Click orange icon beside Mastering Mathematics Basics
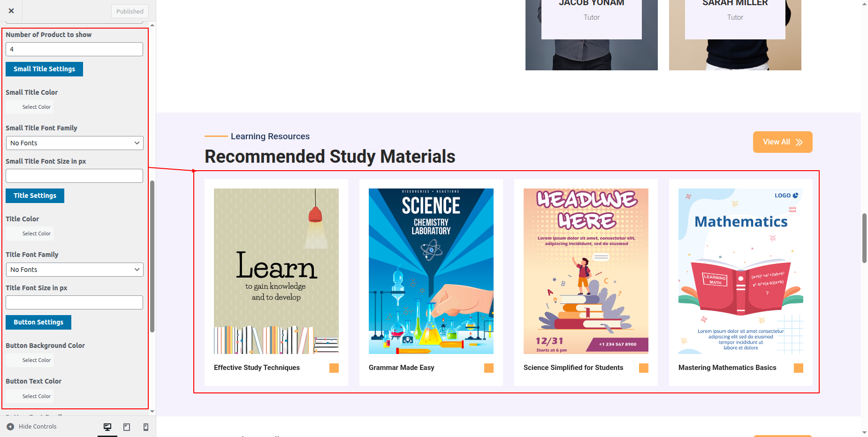Screen dimensions: 868x437 [799, 368]
